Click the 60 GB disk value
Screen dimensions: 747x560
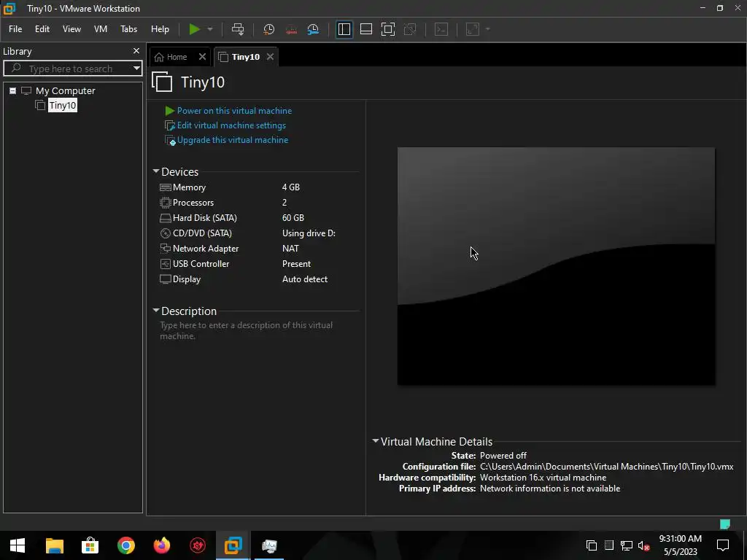293,217
